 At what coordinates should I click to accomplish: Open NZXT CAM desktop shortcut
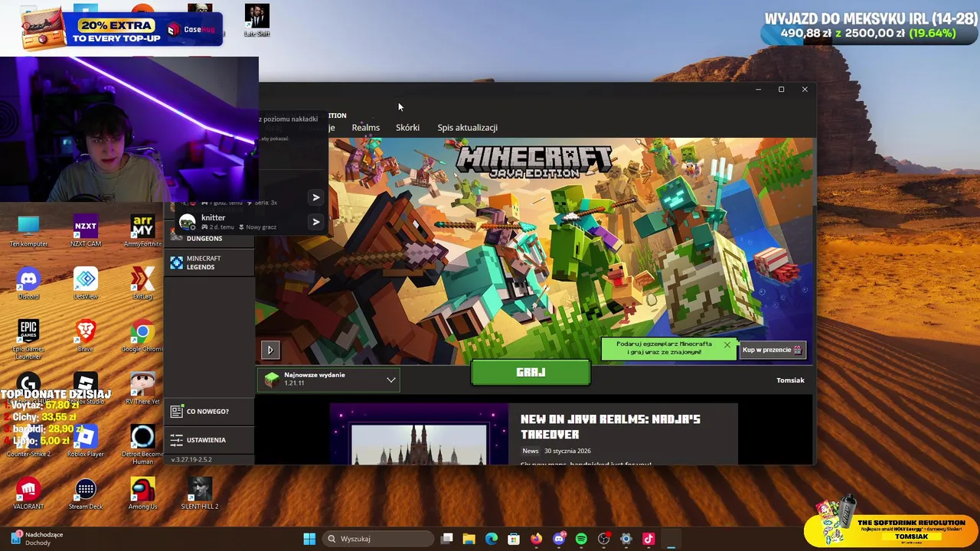(85, 230)
